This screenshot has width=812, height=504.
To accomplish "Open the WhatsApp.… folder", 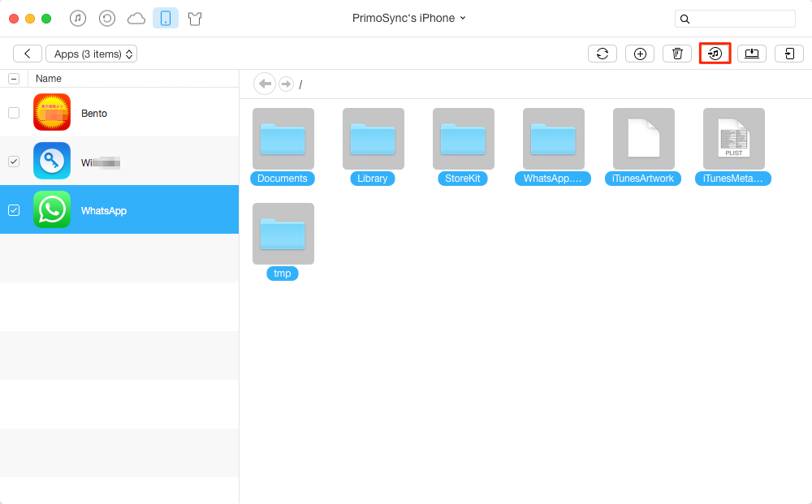I will click(x=554, y=139).
